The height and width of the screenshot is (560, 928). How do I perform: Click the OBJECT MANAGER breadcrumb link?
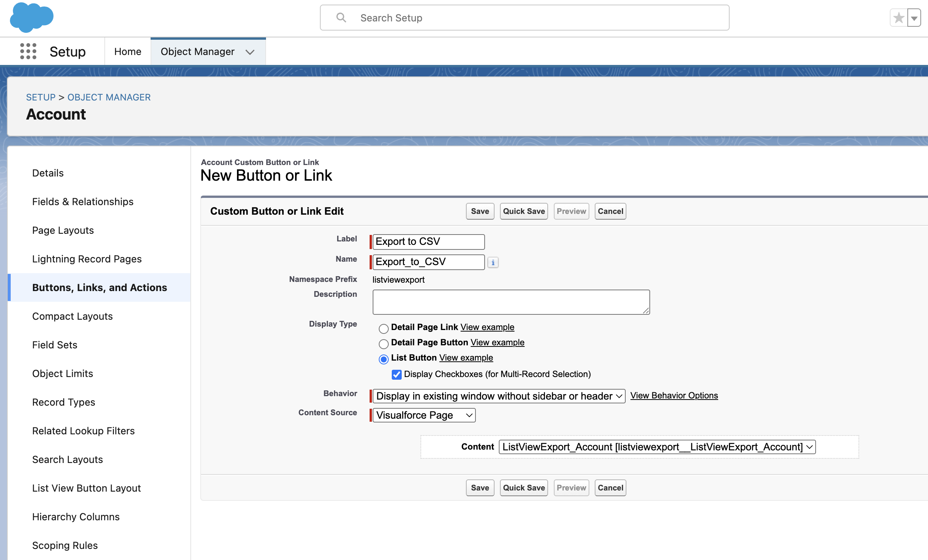(x=109, y=97)
